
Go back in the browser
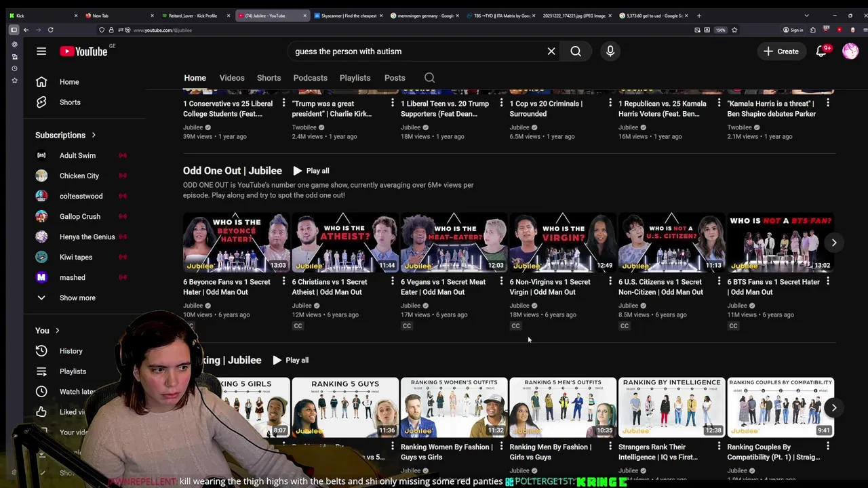[26, 30]
